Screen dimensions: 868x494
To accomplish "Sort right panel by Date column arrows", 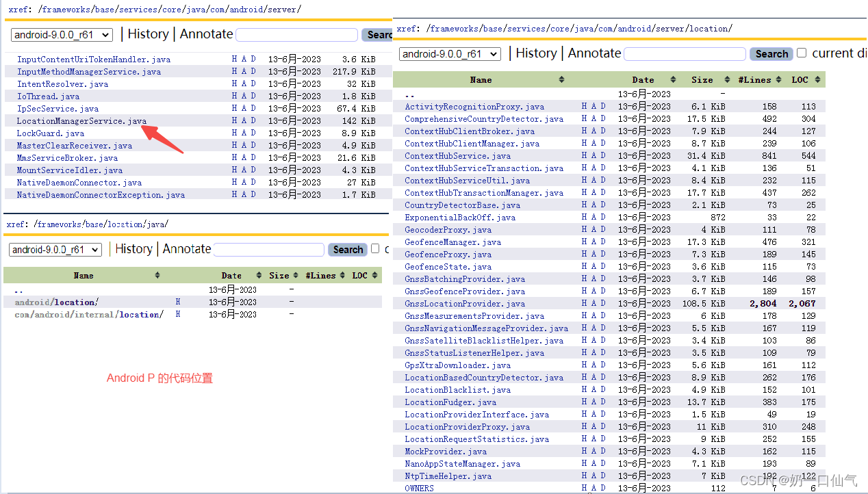I will [673, 80].
